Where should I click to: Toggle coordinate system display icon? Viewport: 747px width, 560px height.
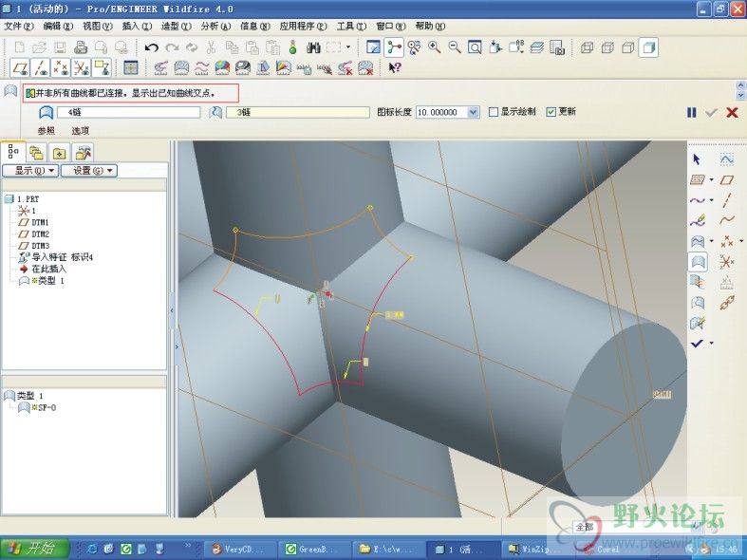click(x=82, y=67)
